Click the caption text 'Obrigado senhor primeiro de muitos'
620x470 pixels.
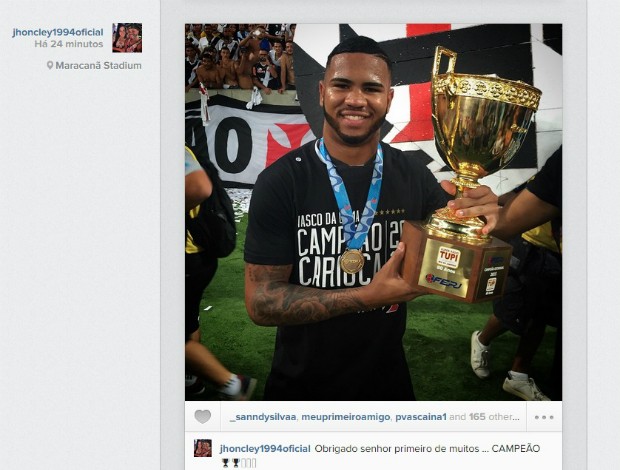395,449
